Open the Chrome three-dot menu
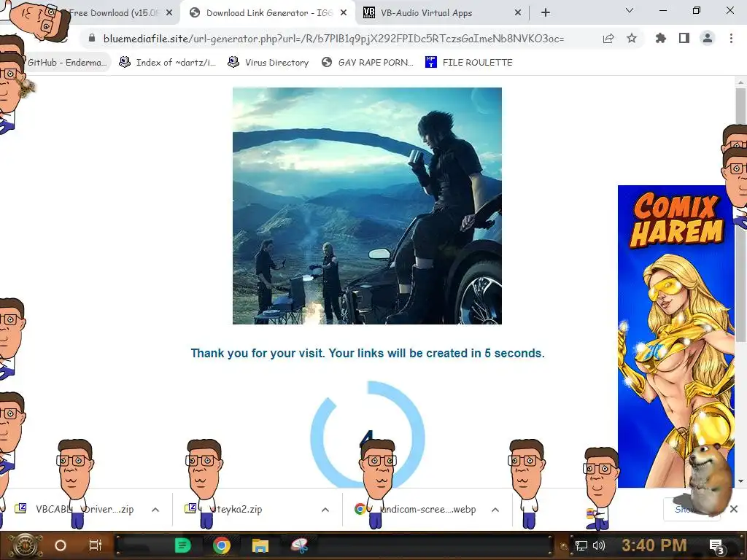Viewport: 747px width, 560px height. point(731,39)
